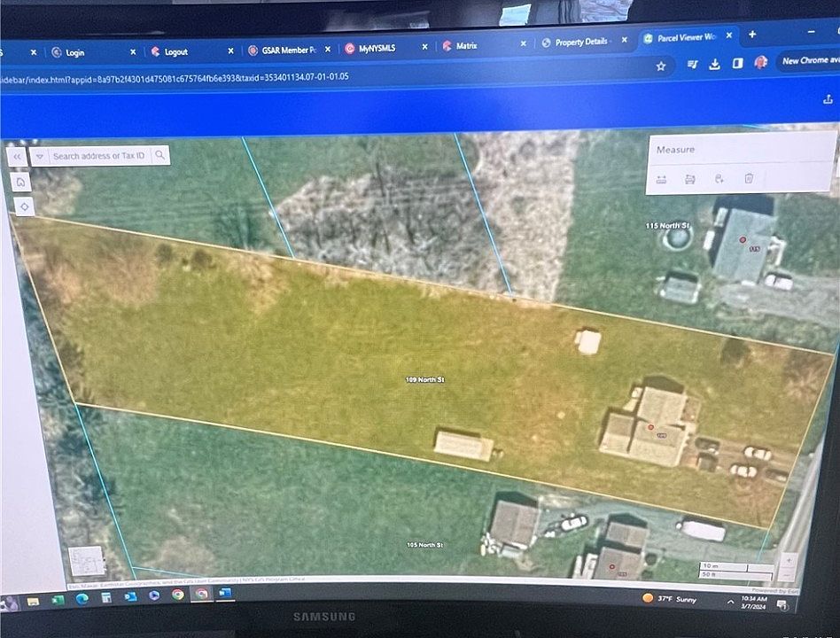
Task: Open the Chrome downloads icon
Action: point(714,64)
